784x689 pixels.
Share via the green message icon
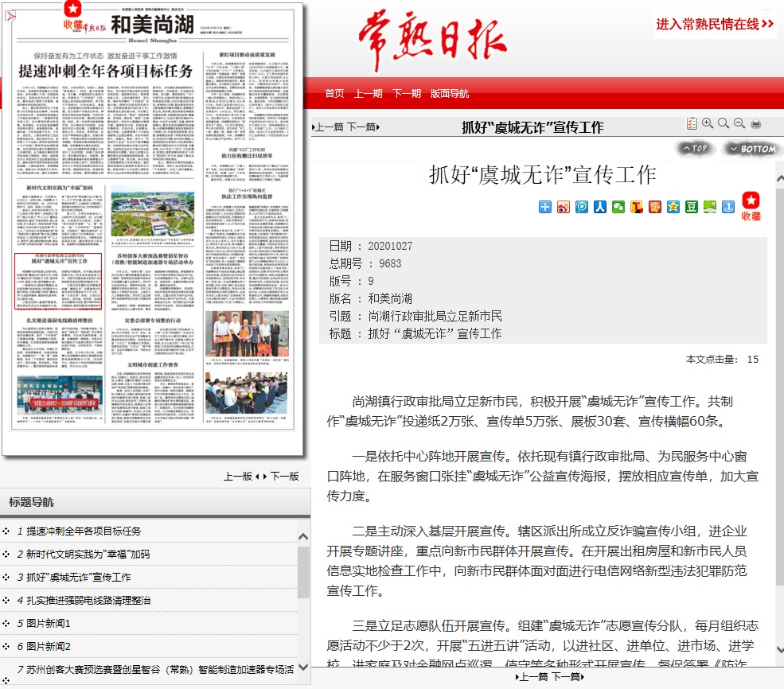point(710,207)
